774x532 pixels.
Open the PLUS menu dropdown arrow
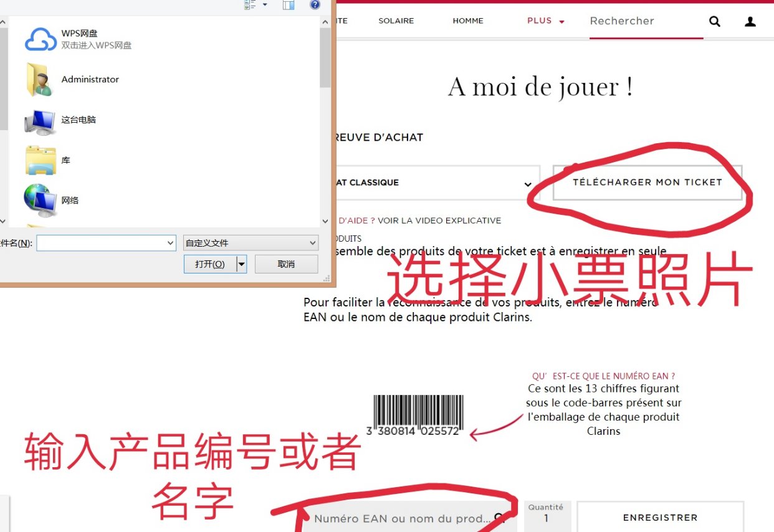tap(561, 22)
